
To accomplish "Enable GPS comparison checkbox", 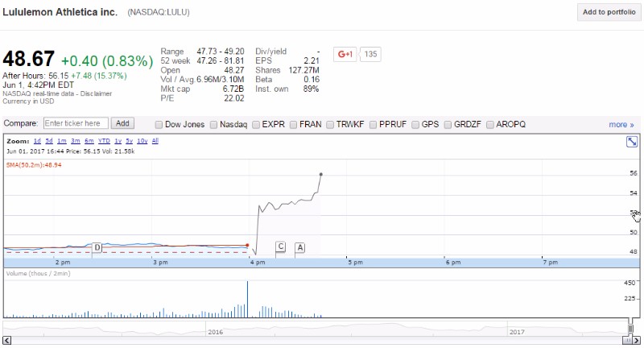I will pos(415,125).
